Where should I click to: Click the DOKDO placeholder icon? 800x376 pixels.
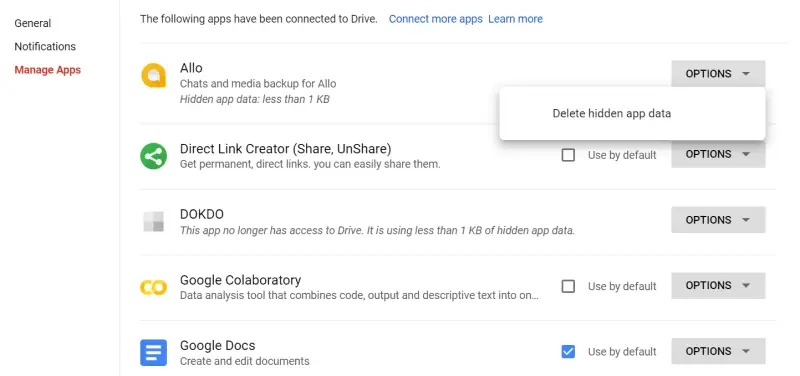(154, 221)
